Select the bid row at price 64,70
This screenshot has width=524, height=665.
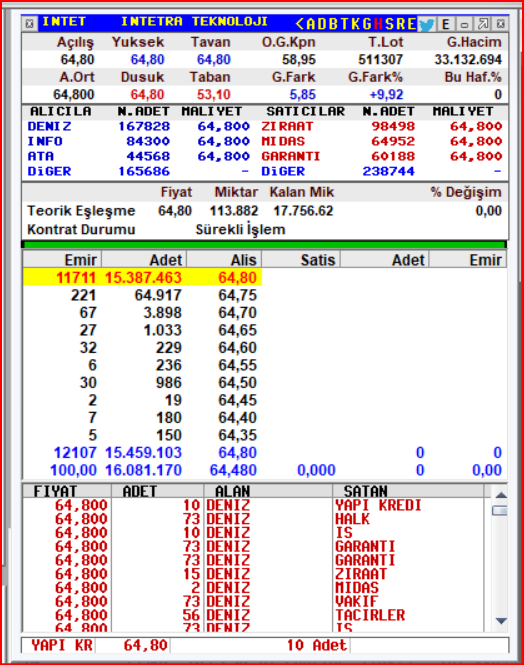142,313
